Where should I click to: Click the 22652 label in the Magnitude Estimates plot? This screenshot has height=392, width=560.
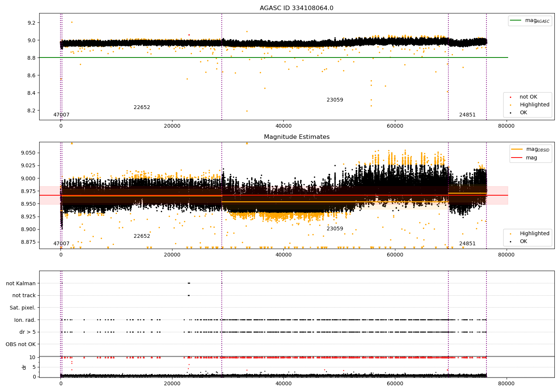pos(142,236)
